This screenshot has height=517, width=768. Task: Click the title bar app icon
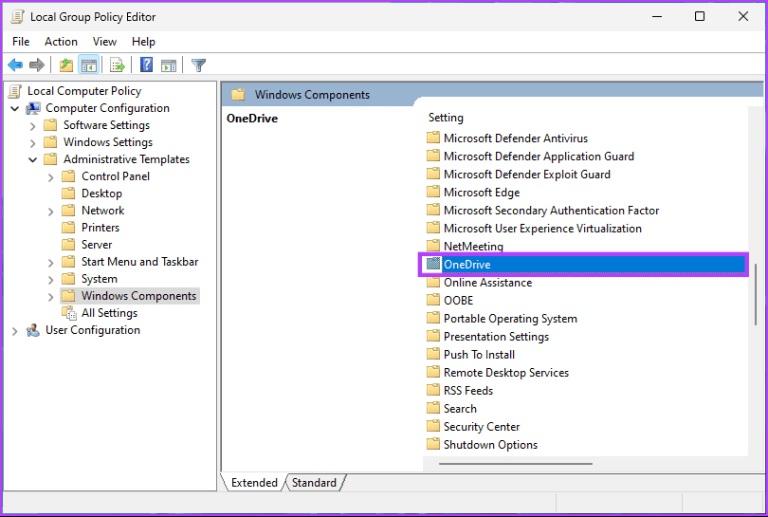17,17
